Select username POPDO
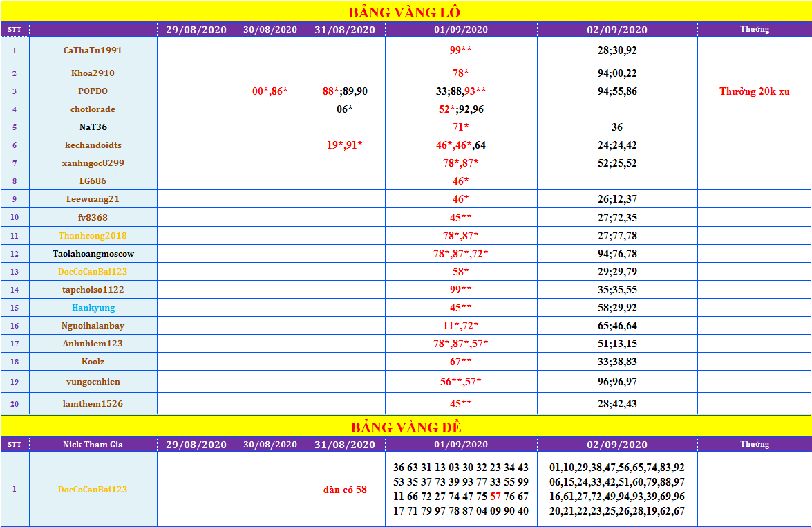This screenshot has width=812, height=527. point(93,91)
